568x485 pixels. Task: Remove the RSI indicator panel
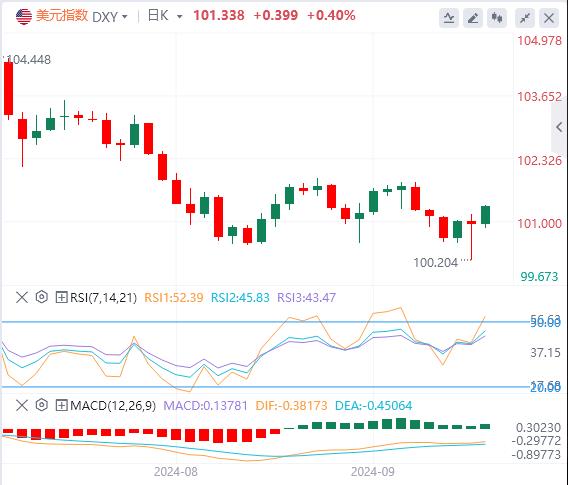(x=22, y=297)
